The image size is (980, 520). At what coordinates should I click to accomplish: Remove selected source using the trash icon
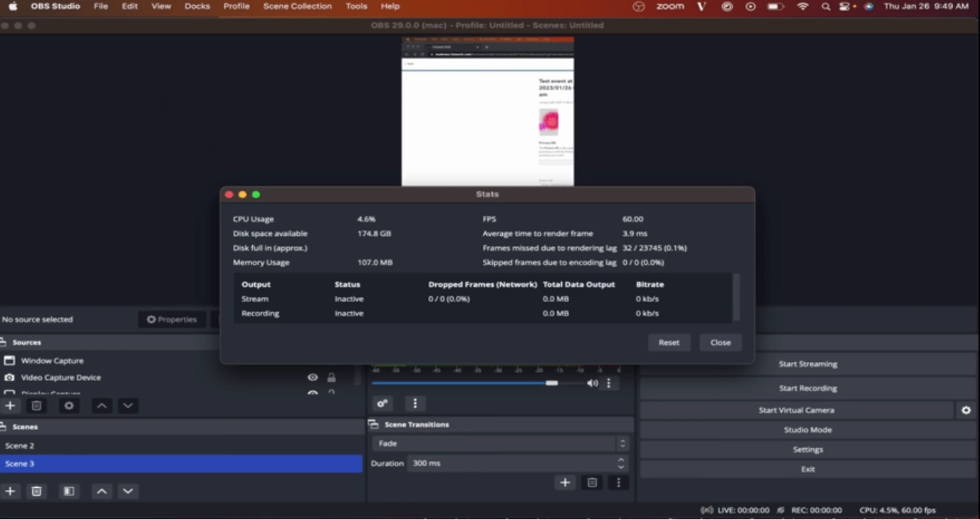[36, 405]
